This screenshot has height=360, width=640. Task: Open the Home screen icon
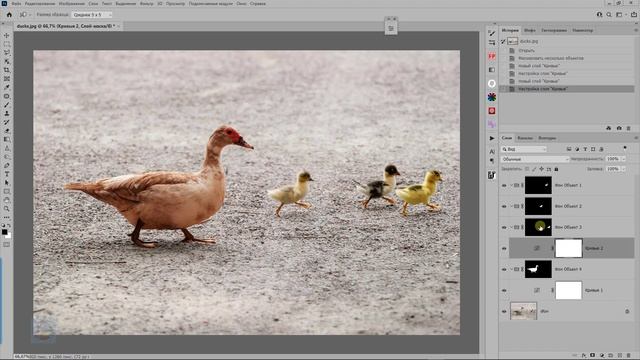click(x=9, y=15)
